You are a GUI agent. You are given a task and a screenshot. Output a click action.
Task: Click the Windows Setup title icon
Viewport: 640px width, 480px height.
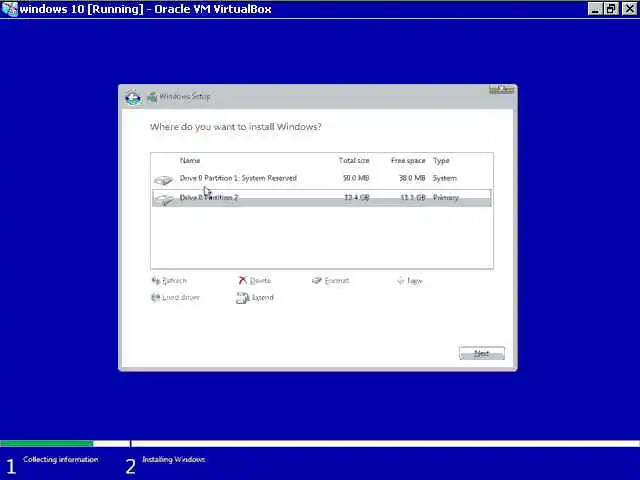pyautogui.click(x=152, y=97)
